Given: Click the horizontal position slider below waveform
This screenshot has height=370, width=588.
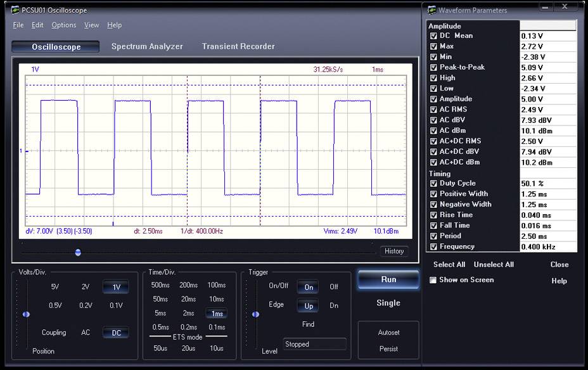Looking at the screenshot, I should (x=77, y=252).
